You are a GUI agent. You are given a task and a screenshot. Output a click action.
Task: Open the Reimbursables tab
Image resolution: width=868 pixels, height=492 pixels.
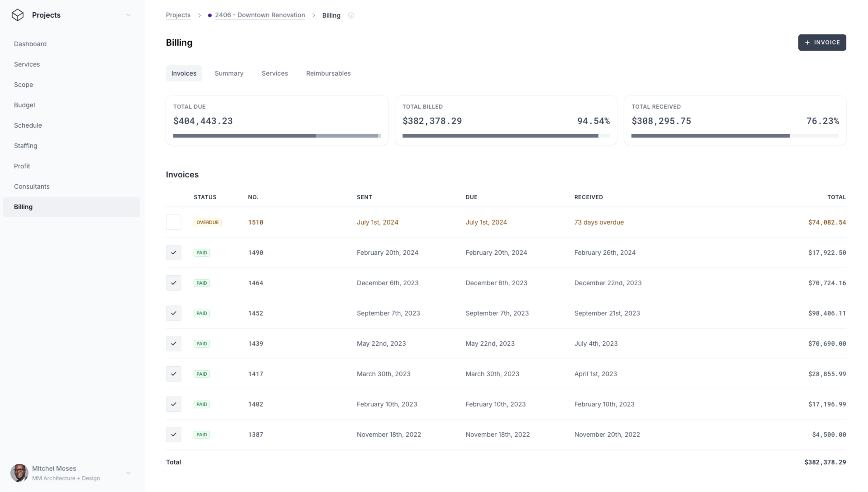[x=328, y=73]
